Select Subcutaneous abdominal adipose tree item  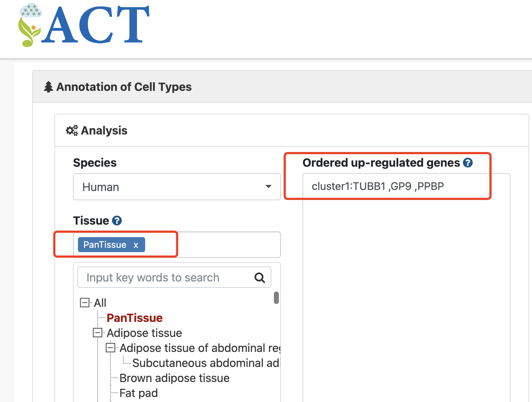[x=206, y=363]
